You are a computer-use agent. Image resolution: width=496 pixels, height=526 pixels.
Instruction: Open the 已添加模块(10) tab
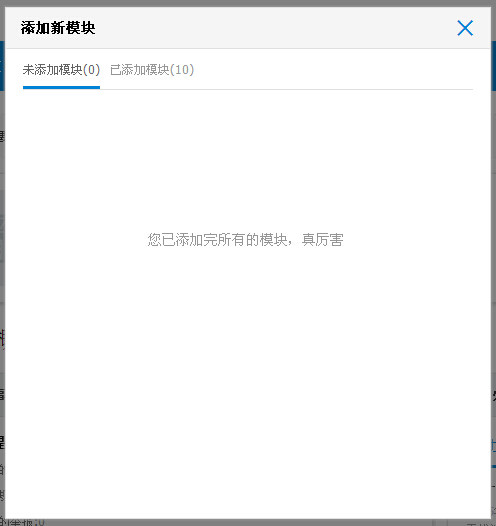pyautogui.click(x=152, y=70)
